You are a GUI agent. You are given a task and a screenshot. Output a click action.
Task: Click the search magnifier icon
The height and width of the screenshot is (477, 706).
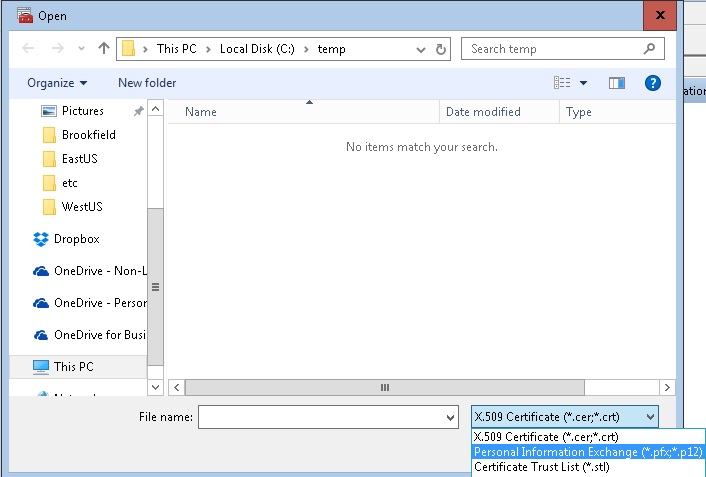(x=649, y=48)
